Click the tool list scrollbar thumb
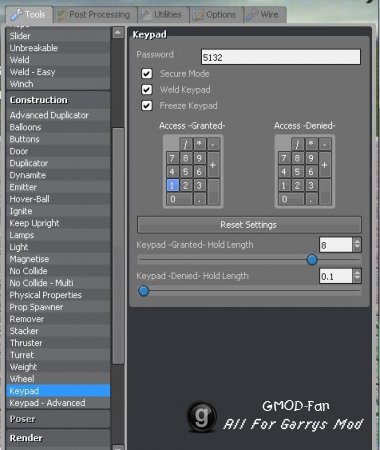This screenshot has width=380, height=450. 118,246
